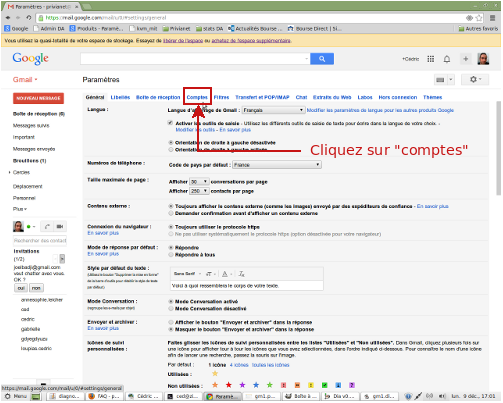503x403 pixels.
Task: Open the contacts par page dropdown
Action: [199, 191]
